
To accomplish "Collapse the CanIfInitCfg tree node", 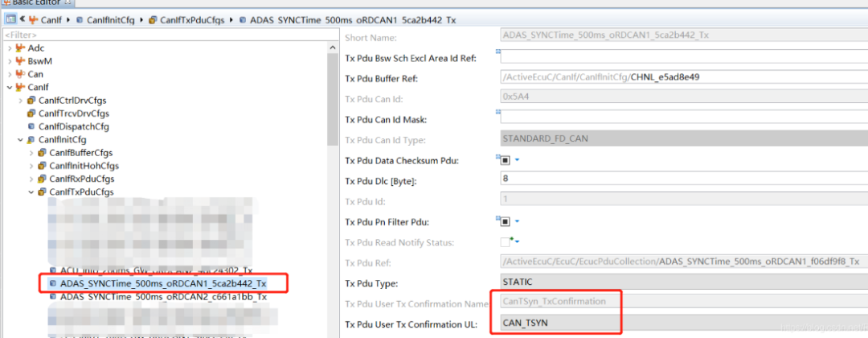I will pos(20,140).
